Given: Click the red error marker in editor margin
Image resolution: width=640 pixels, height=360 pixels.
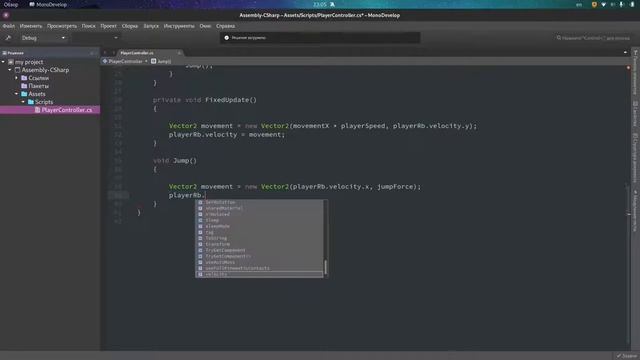Looking at the screenshot, I should tap(628, 67).
